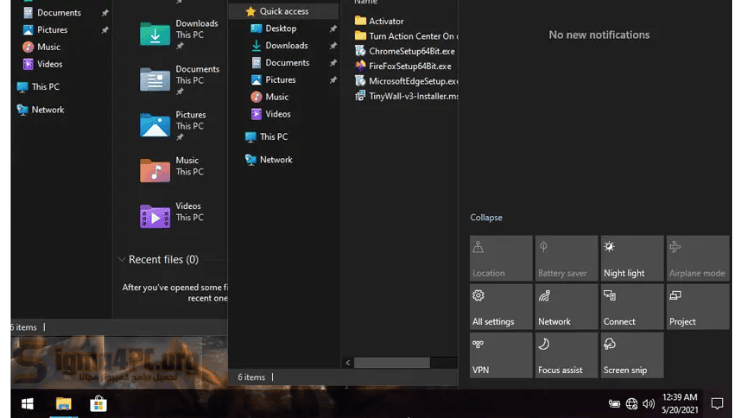Click the taskbar clock showing 12:39 AM
The width and height of the screenshot is (743, 418).
[680, 403]
